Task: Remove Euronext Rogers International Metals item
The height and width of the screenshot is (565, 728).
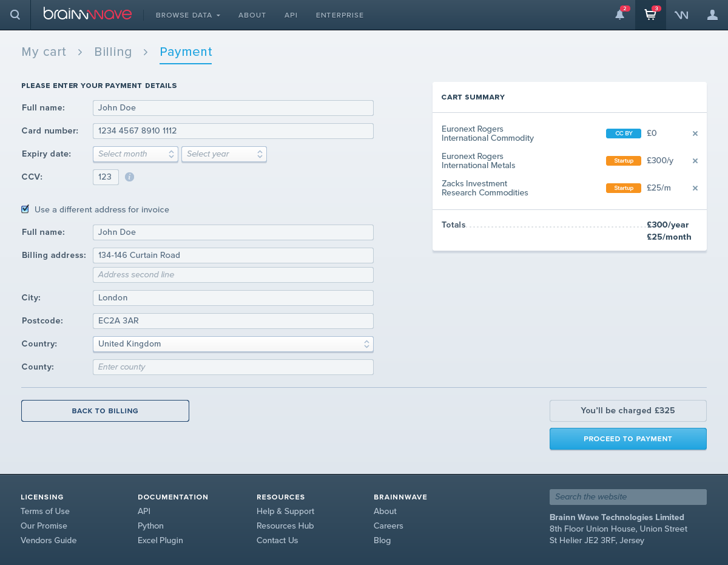Action: tap(695, 161)
